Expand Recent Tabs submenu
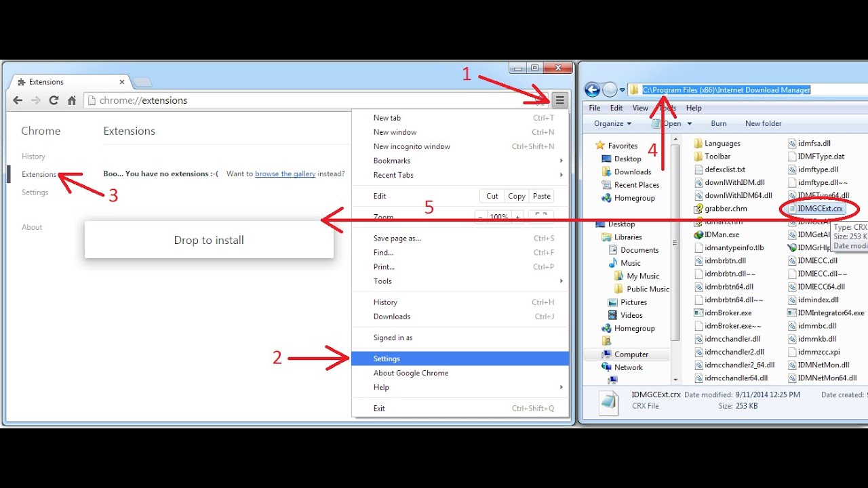The height and width of the screenshot is (488, 868). [460, 175]
